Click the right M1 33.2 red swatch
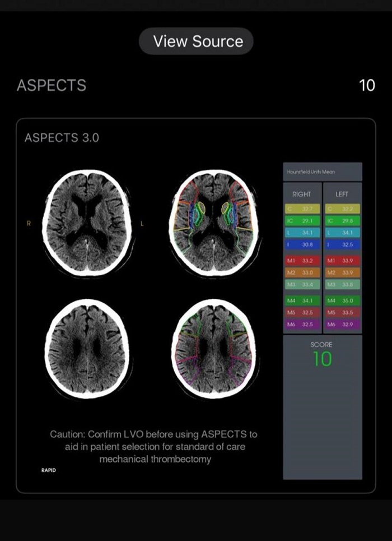This screenshot has width=392, height=541. (302, 260)
